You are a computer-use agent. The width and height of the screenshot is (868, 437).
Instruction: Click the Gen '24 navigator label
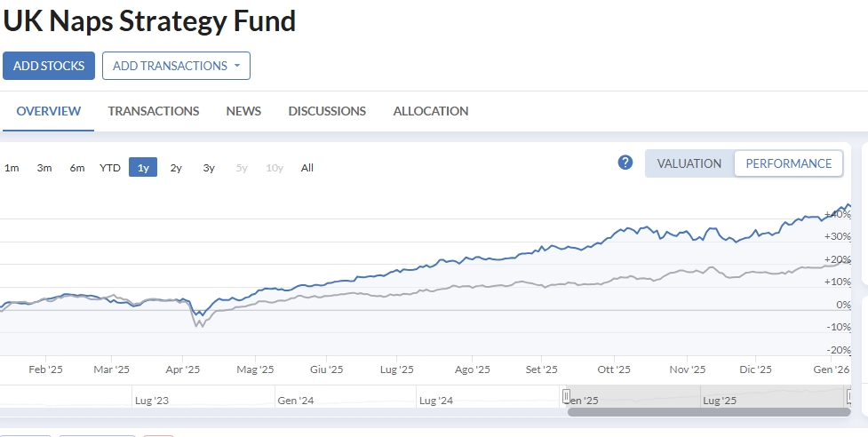(x=296, y=401)
